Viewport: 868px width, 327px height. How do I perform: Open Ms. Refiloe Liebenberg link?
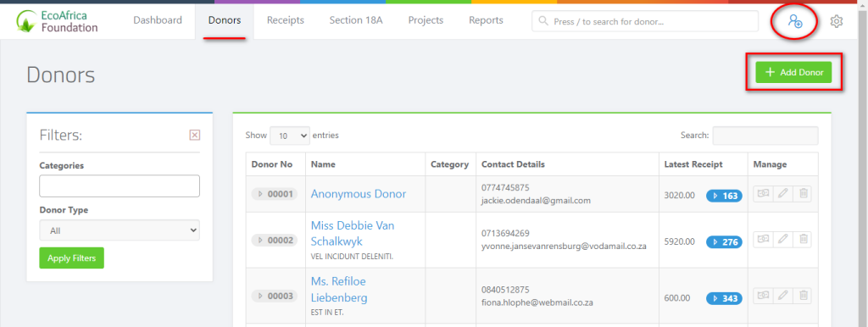[x=339, y=290]
